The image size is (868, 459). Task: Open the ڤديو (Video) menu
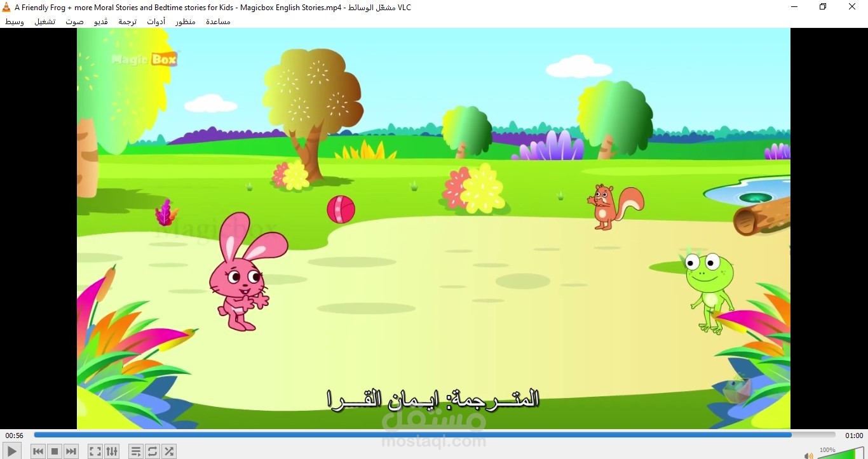tap(101, 22)
